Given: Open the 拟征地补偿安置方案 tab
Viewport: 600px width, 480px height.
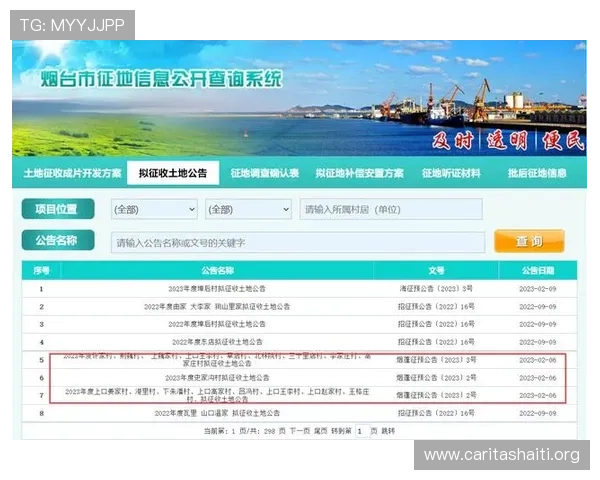Looking at the screenshot, I should point(359,173).
